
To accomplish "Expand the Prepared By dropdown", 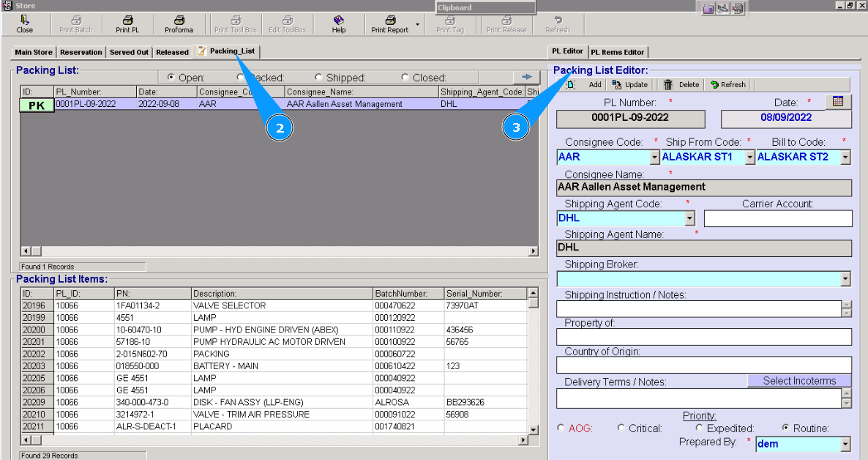I will tap(846, 444).
